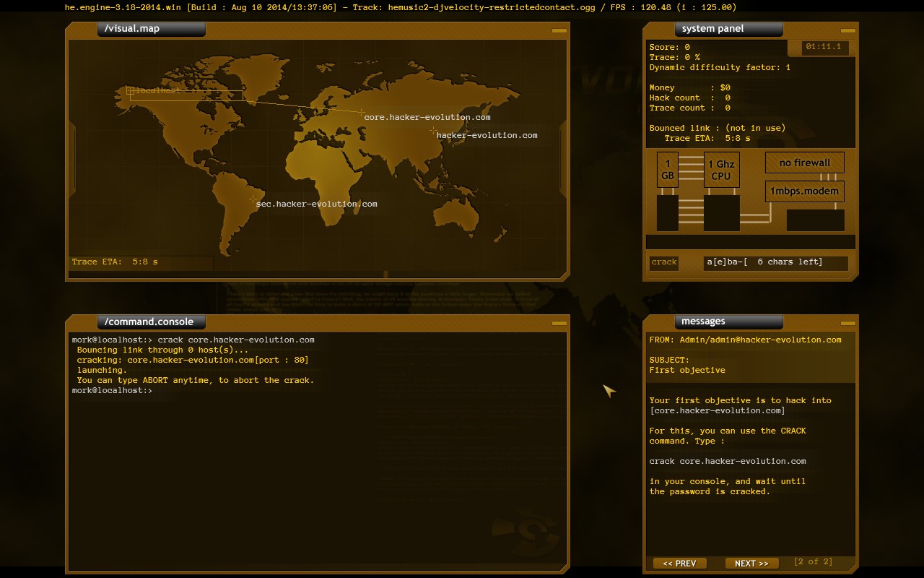Click 'Trace ETA: 5:8 s' in the visual map
Screen dimensions: 924x578
[x=115, y=262]
